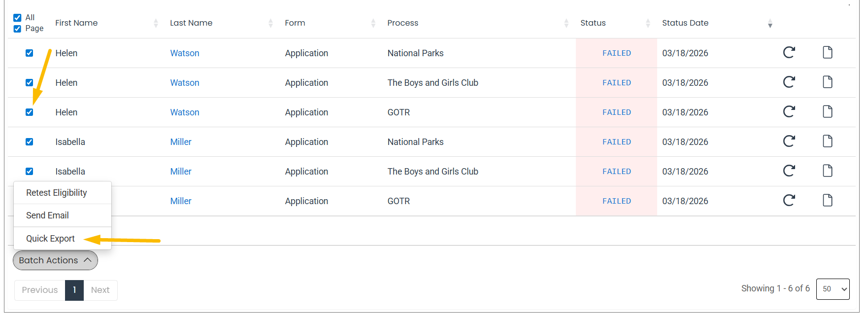Screen dimensions: 868x320
Task: View document for Helen's Boys and Girls Club row
Action: 828,82
